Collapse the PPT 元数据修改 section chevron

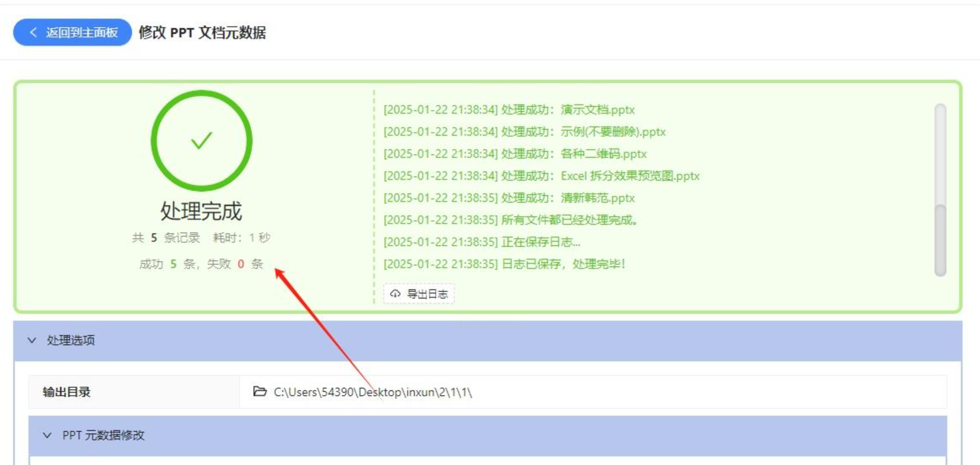click(x=47, y=435)
